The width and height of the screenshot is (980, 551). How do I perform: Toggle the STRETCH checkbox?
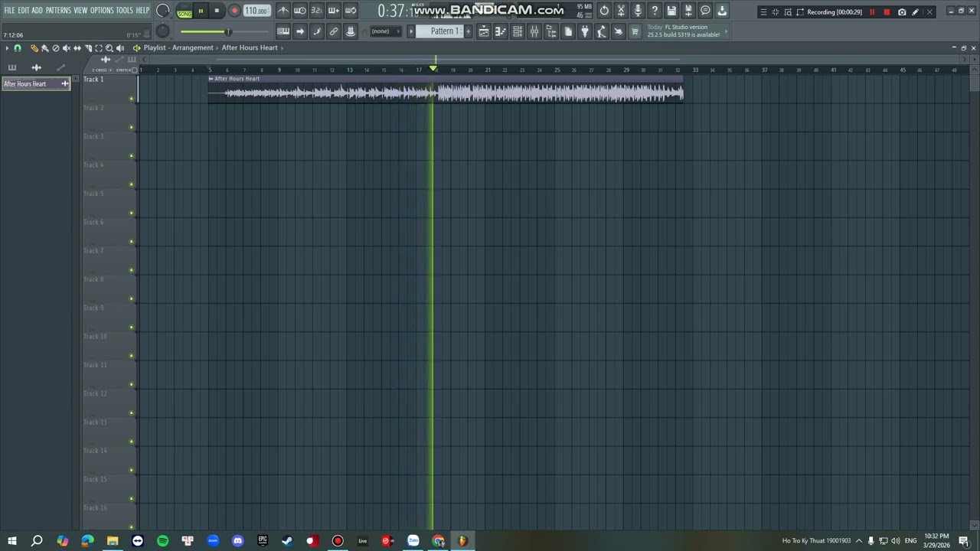point(134,70)
